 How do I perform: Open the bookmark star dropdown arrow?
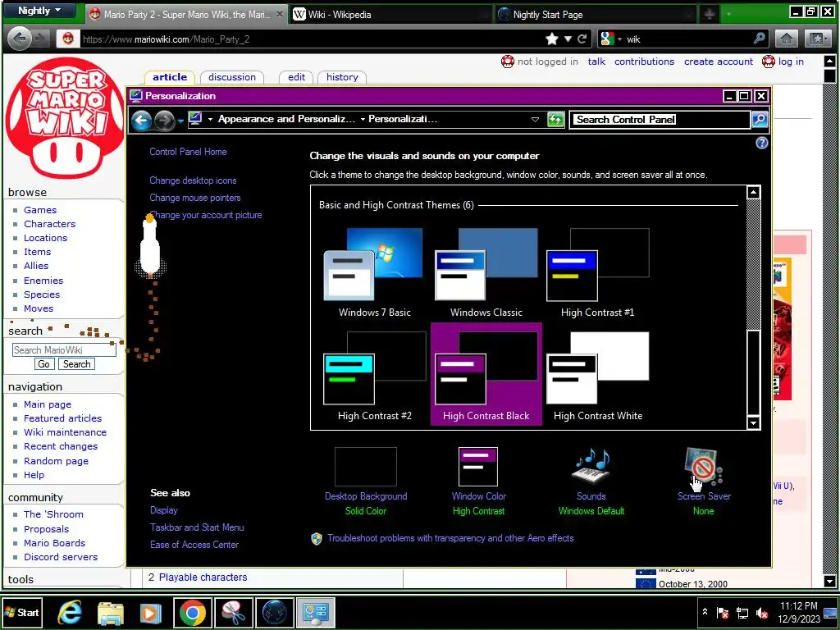pyautogui.click(x=568, y=39)
